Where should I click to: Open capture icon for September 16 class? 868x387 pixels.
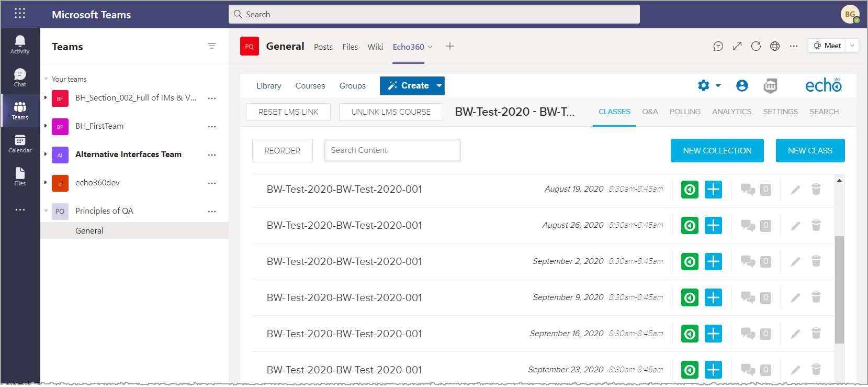pos(690,334)
